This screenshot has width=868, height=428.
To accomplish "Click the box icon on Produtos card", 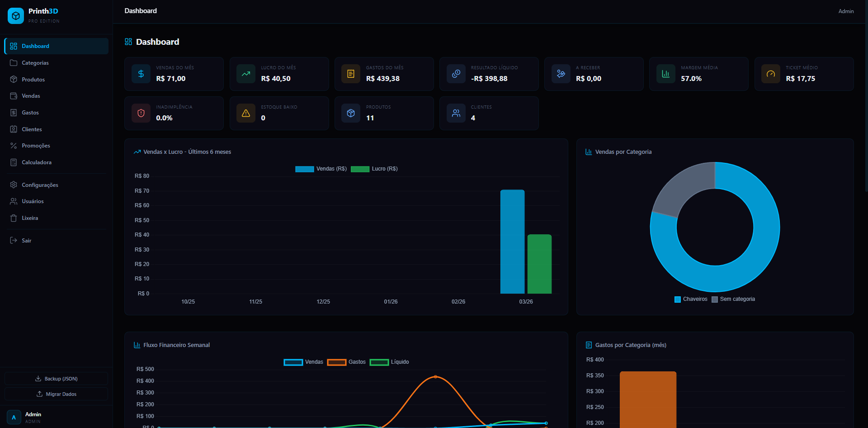I will tap(351, 113).
